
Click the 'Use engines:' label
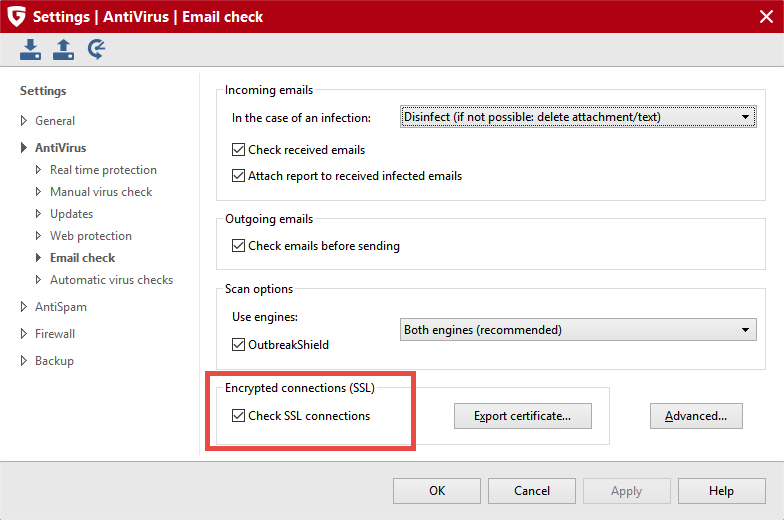[x=265, y=316]
